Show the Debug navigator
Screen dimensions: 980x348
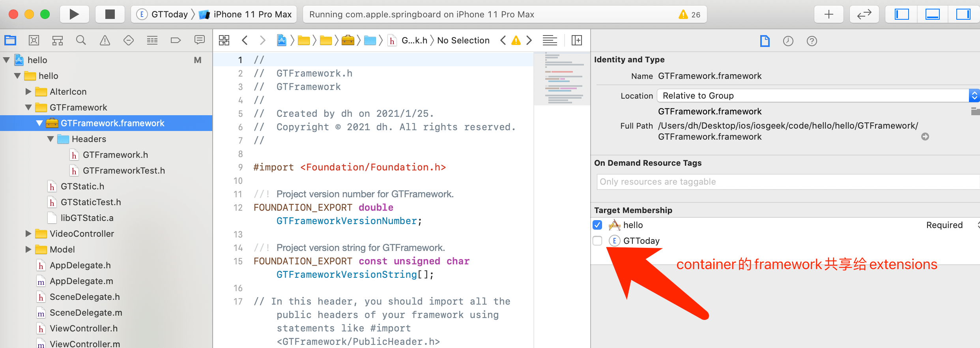click(152, 40)
